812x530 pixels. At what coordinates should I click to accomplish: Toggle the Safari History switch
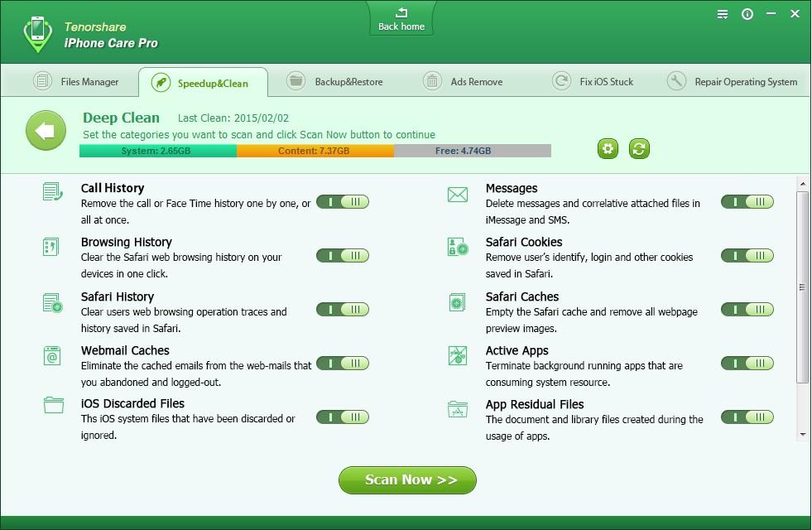pyautogui.click(x=343, y=309)
